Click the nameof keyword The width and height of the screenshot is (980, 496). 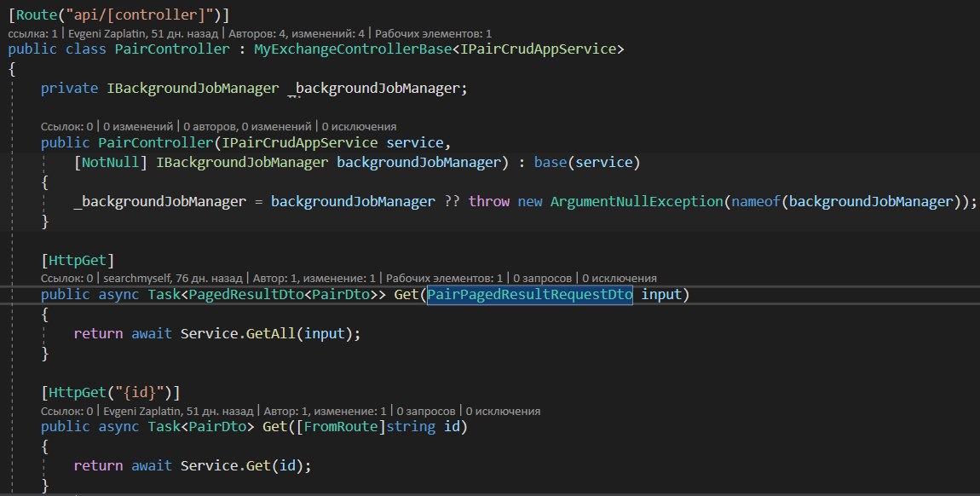point(756,202)
